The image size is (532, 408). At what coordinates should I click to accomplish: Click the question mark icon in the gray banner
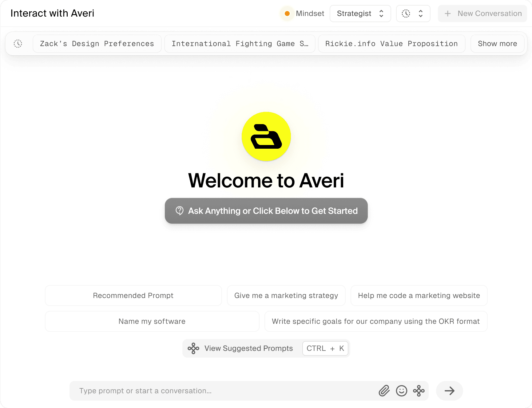point(180,211)
